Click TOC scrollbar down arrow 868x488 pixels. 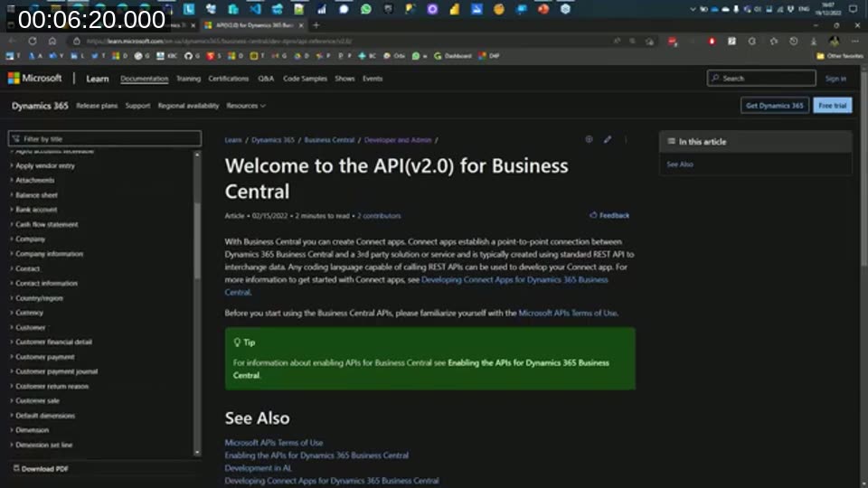[197, 453]
